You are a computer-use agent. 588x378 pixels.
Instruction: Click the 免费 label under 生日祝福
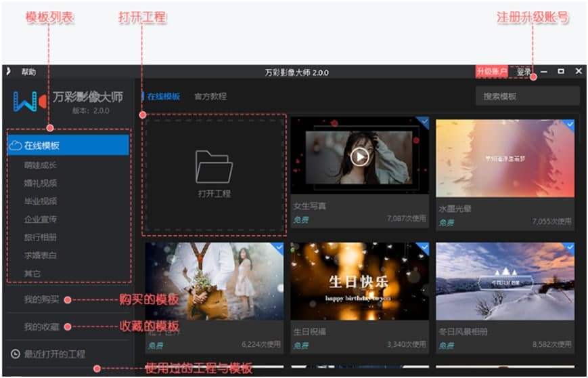pyautogui.click(x=301, y=345)
